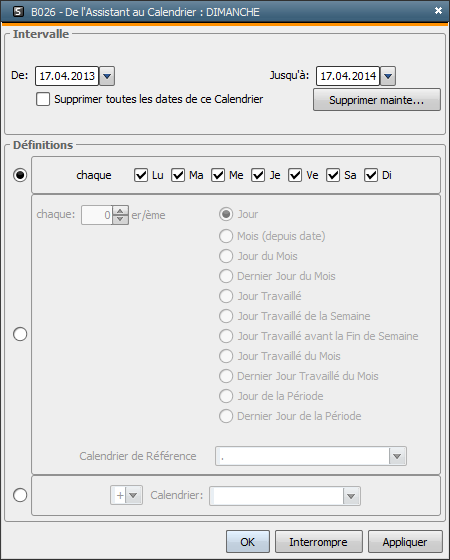Click the Appliquer button
450x560 pixels.
point(405,542)
